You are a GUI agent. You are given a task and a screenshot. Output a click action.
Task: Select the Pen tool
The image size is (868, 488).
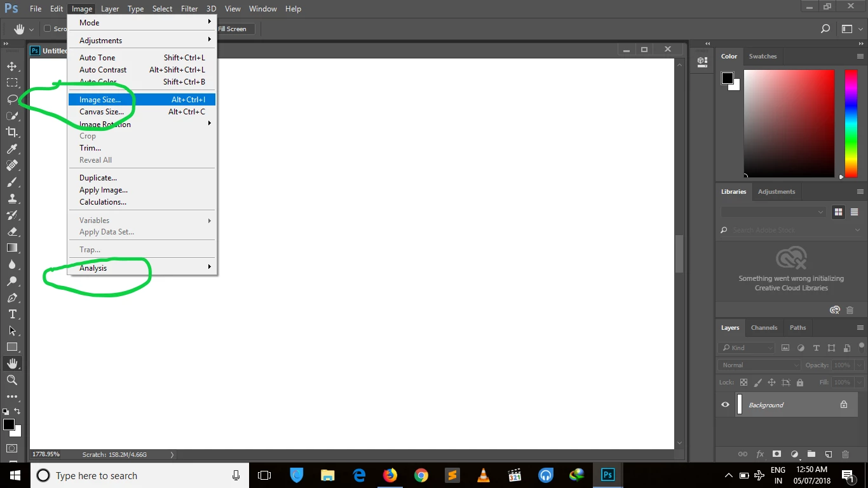pos(12,297)
